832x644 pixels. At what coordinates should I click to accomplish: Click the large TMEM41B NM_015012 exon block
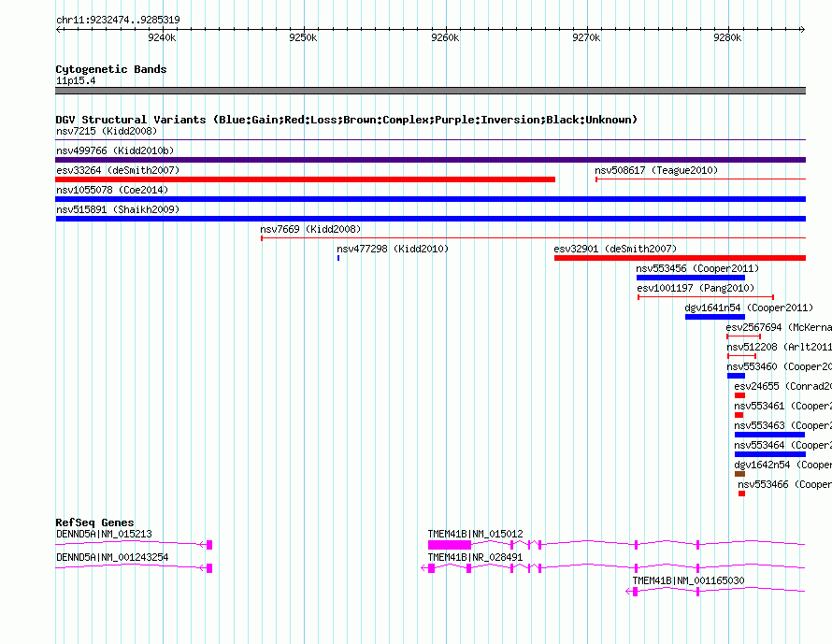[x=450, y=545]
